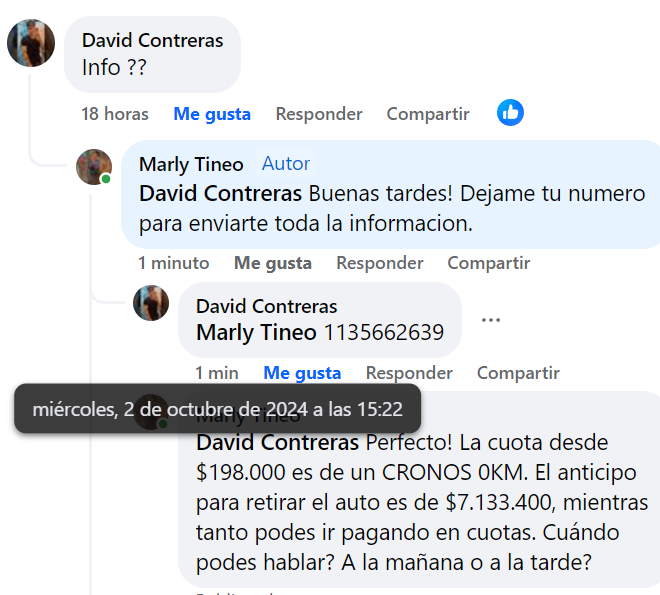Toggle Me gusta on the 1135662639 reply
The image size is (660, 595).
(302, 373)
